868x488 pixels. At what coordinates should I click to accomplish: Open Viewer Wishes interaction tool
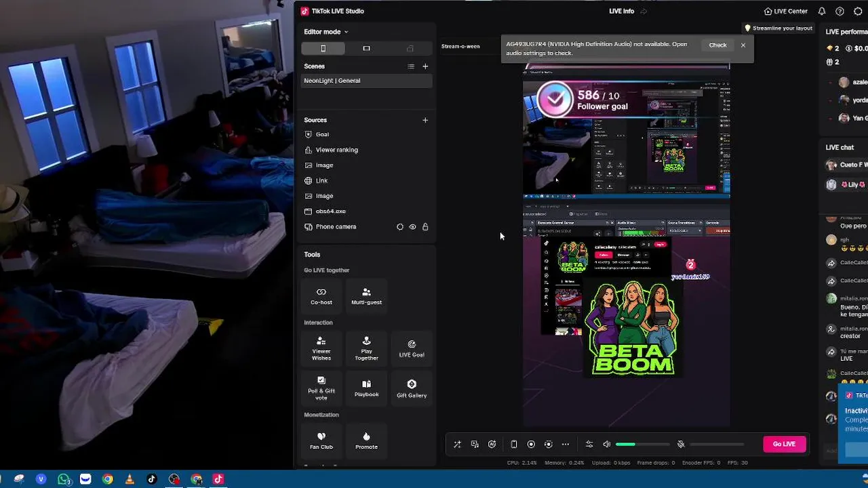(x=321, y=348)
